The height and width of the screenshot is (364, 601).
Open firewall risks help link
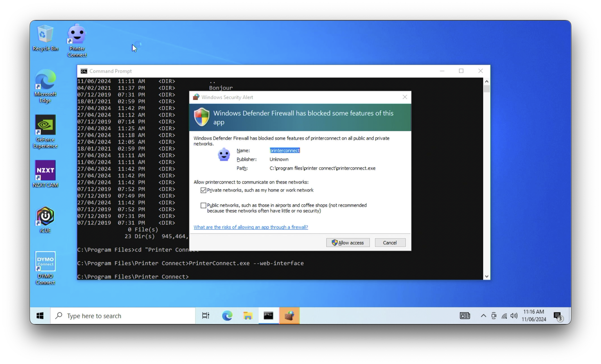click(251, 227)
